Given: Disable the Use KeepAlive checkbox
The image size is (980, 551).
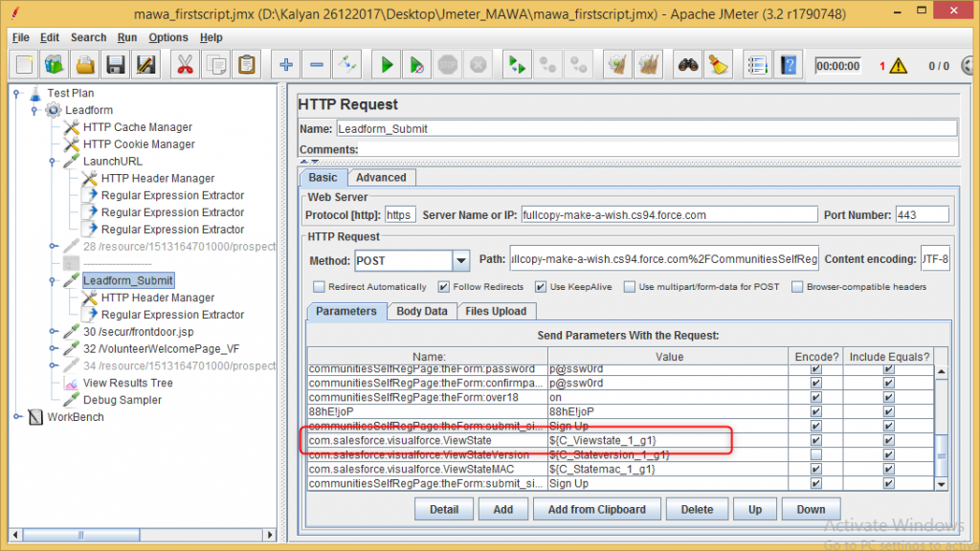Looking at the screenshot, I should click(x=540, y=284).
